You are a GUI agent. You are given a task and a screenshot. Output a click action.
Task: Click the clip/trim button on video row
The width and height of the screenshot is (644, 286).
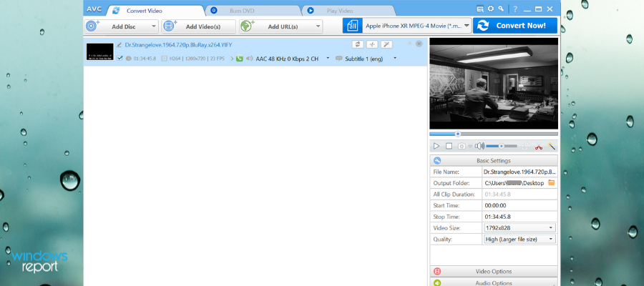click(x=372, y=44)
